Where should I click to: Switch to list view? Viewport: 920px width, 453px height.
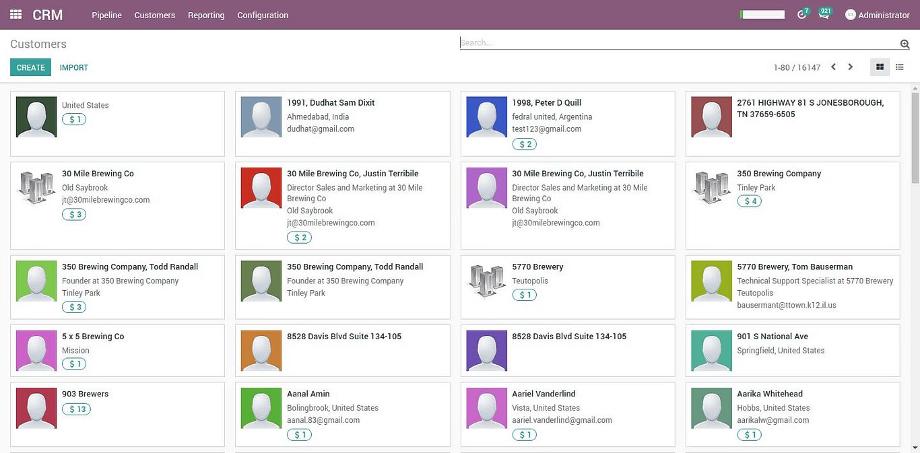(x=899, y=67)
